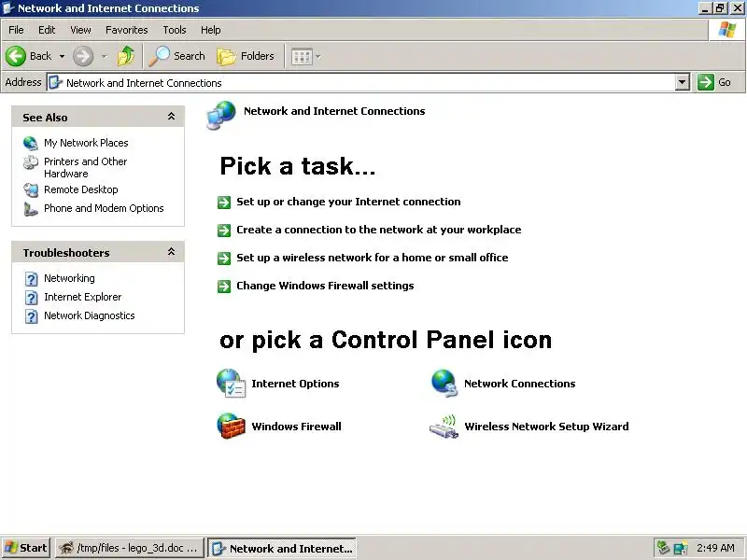Click arrow icon beside workplace network task
747x560 pixels.
click(224, 231)
